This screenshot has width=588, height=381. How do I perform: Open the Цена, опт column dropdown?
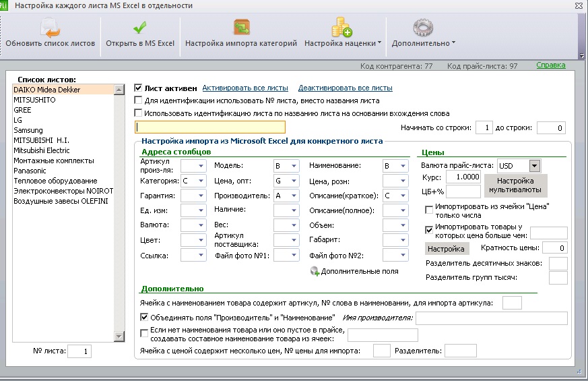294,181
